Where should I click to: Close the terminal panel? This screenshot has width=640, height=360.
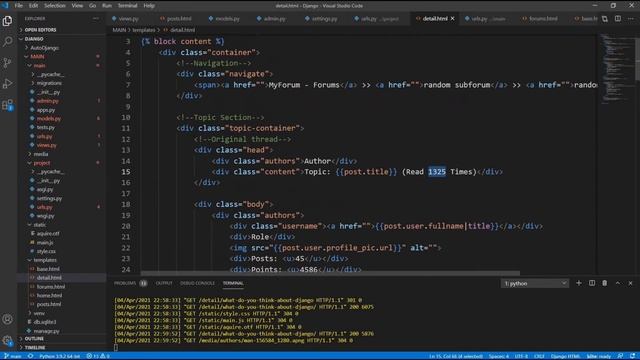[x=630, y=283]
